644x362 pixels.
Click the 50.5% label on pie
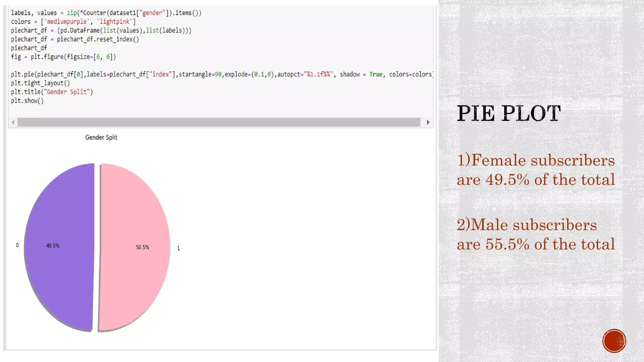click(x=142, y=247)
